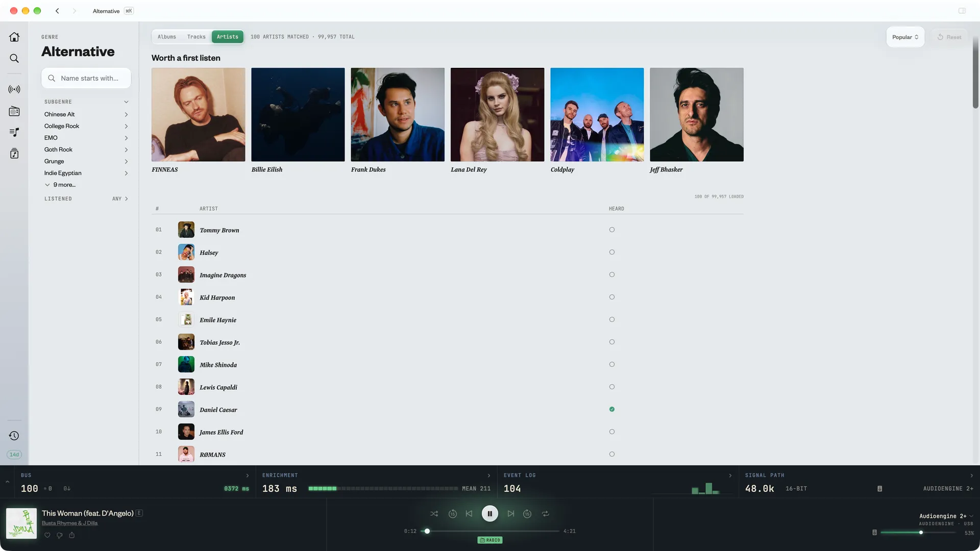Mark James Ellis Ford as heard
The image size is (980, 551).
click(611, 432)
